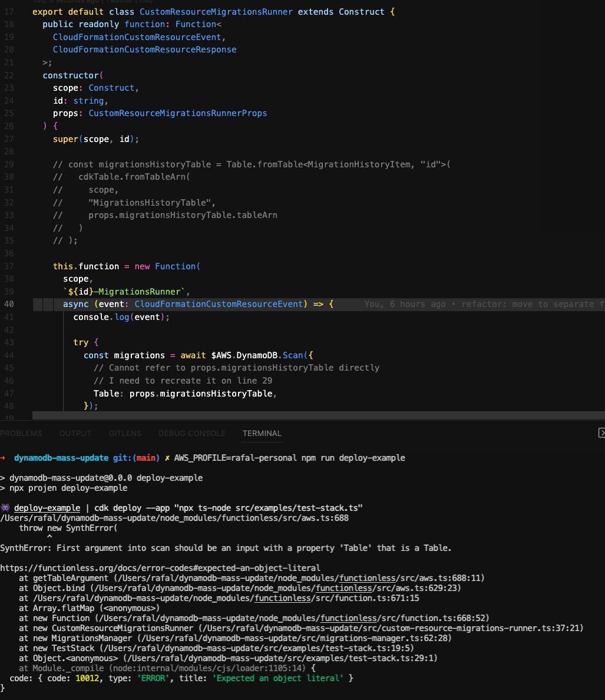Viewport: 605px width, 700px height.
Task: Click 'constructor(' on line 22
Action: 72,75
